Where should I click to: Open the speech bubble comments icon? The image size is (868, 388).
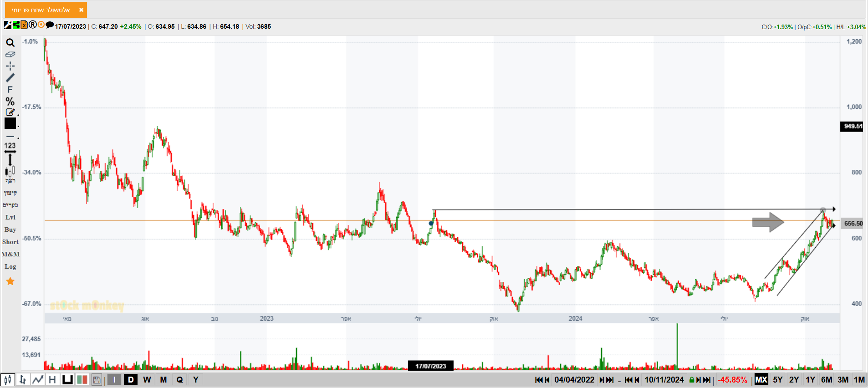click(x=50, y=25)
